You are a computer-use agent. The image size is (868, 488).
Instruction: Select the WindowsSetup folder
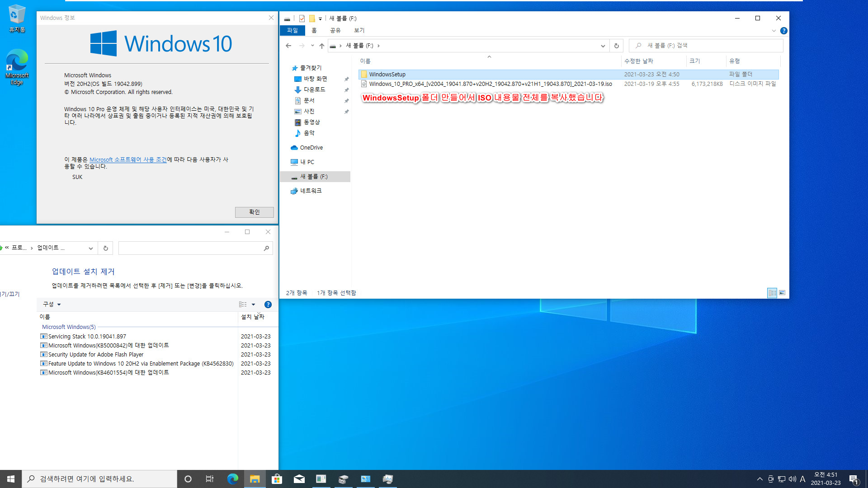569,74
